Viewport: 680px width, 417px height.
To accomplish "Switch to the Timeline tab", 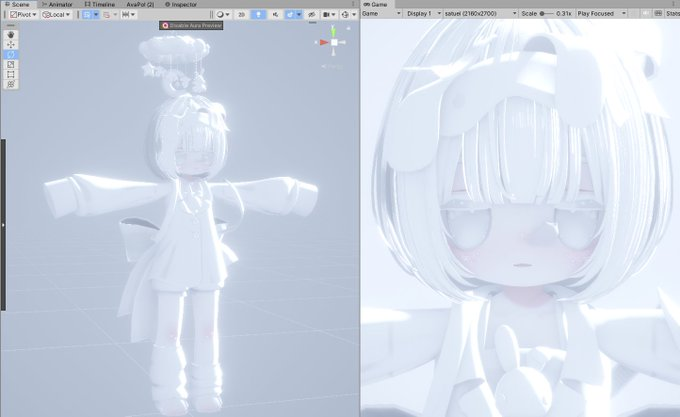I will (x=100, y=4).
